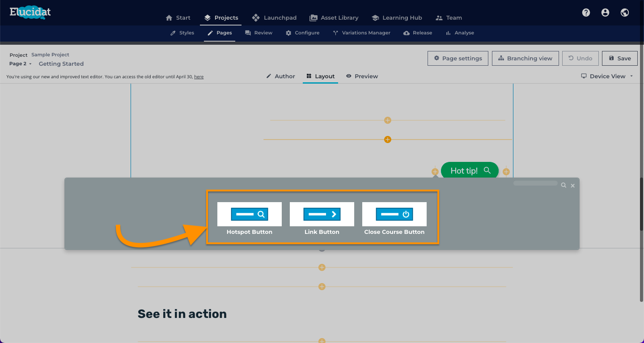Viewport: 644px width, 343px height.
Task: Click the search icon in part picker
Action: coord(563,185)
